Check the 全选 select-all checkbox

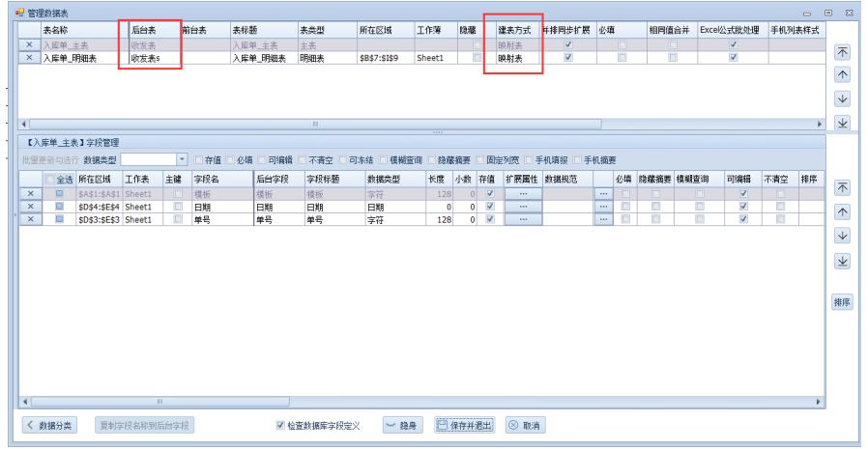[x=50, y=180]
